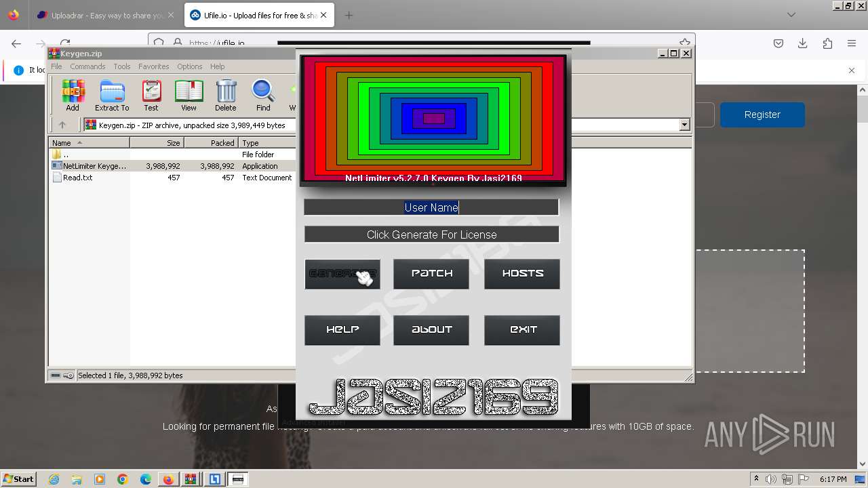Click the Start button on taskbar
Screen dimensions: 868x488
19,479
